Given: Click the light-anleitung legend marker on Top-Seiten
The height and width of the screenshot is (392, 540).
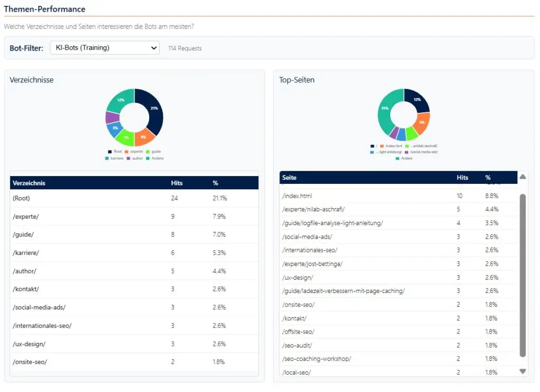Looking at the screenshot, I should tap(371, 152).
